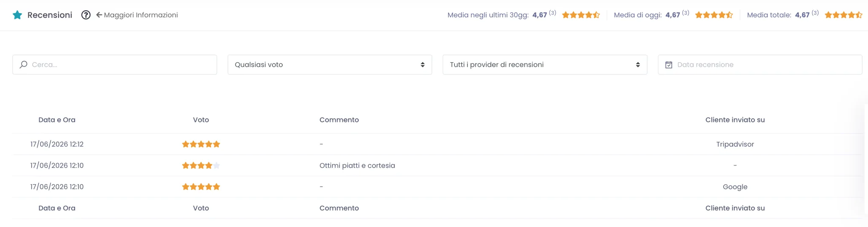Open the Data recensione date picker
Screen dimensions: 868x227
(x=760, y=64)
